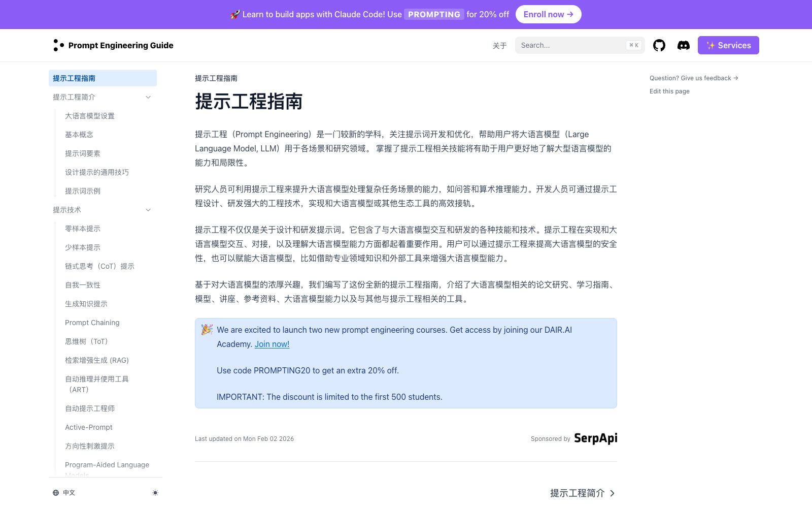The height and width of the screenshot is (508, 812).
Task: Click Question? Give us feedback link
Action: [694, 78]
